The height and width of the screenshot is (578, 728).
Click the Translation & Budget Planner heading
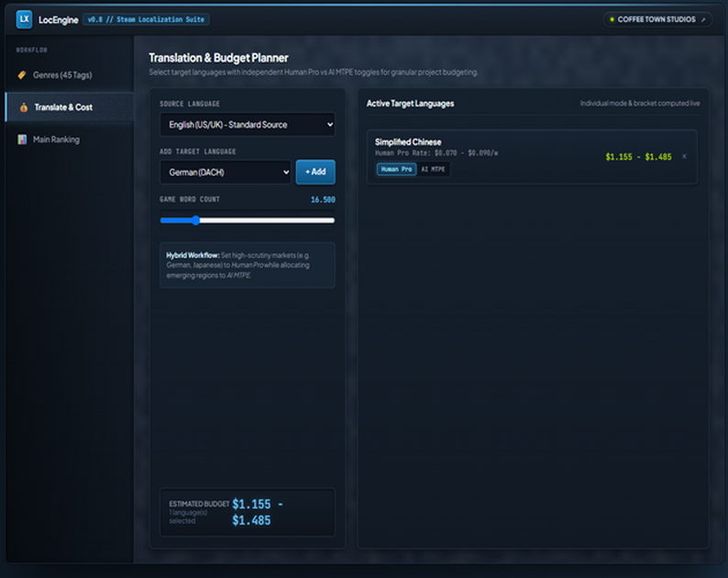[x=219, y=58]
